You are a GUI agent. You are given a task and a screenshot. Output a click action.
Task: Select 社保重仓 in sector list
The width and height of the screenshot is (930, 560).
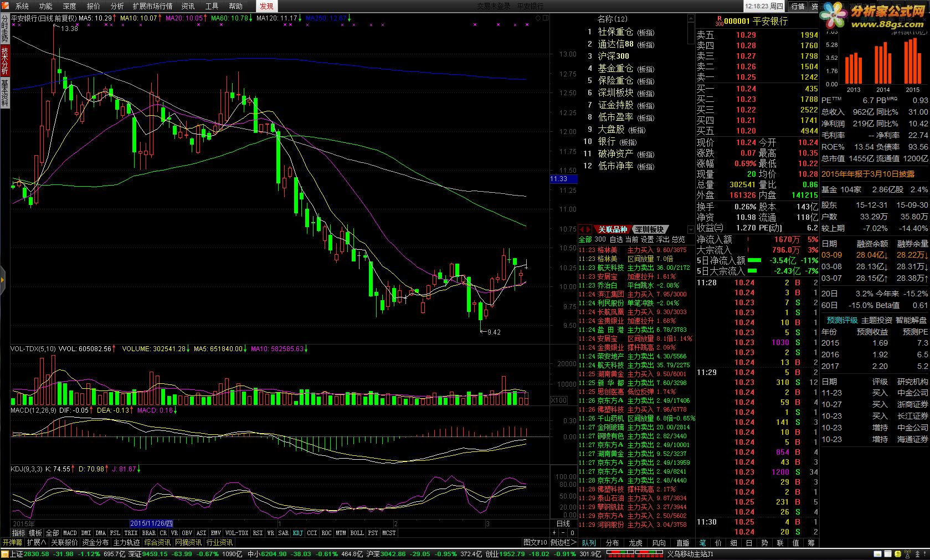coord(615,32)
